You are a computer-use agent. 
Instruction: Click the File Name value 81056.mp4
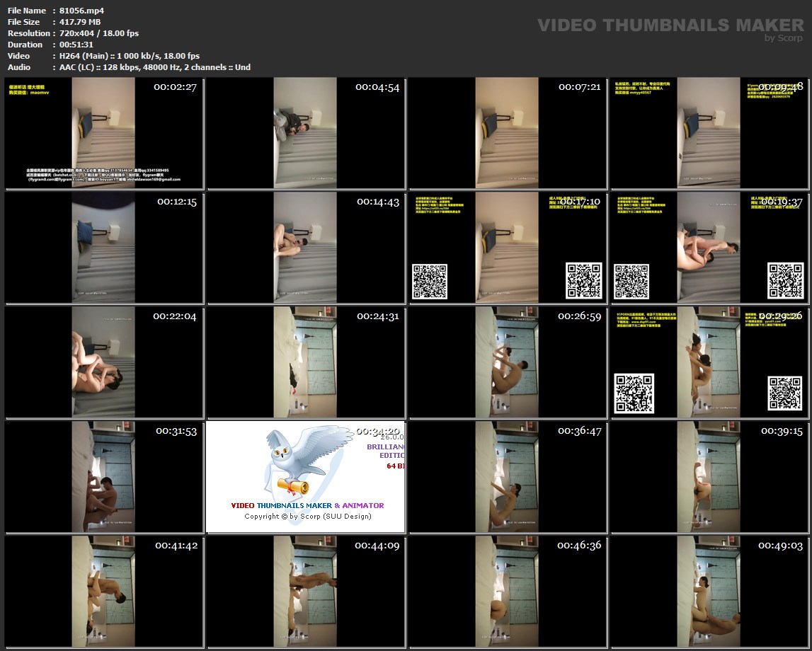(x=81, y=11)
